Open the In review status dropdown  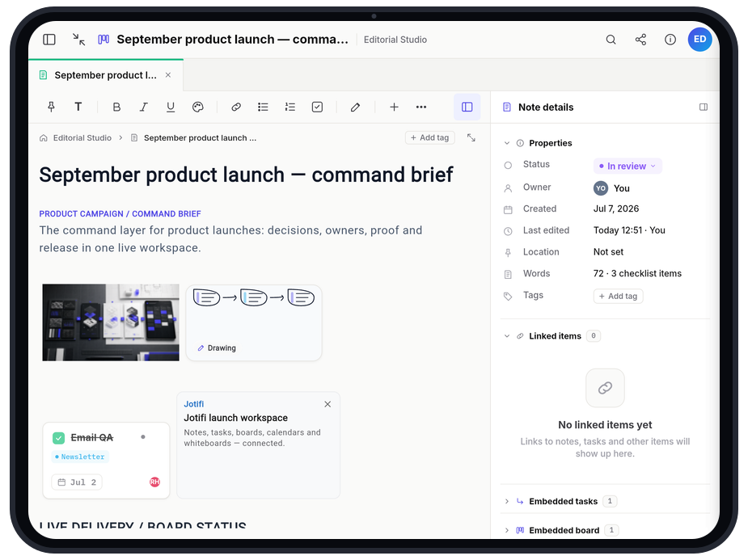click(x=628, y=166)
